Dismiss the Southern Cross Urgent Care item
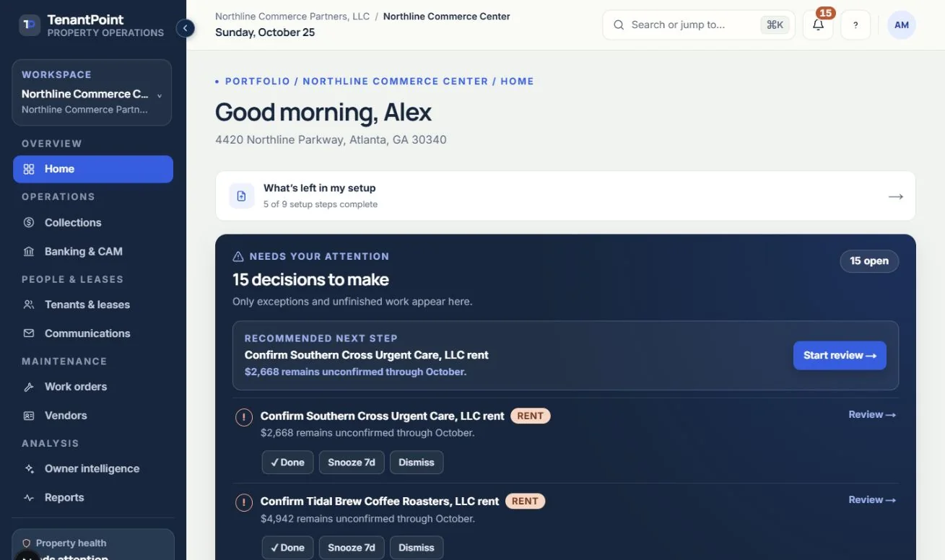This screenshot has width=945, height=560. (x=417, y=463)
